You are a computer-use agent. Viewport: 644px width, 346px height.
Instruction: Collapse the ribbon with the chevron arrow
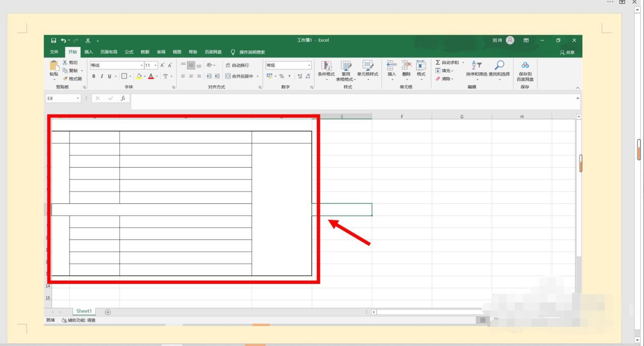(578, 88)
